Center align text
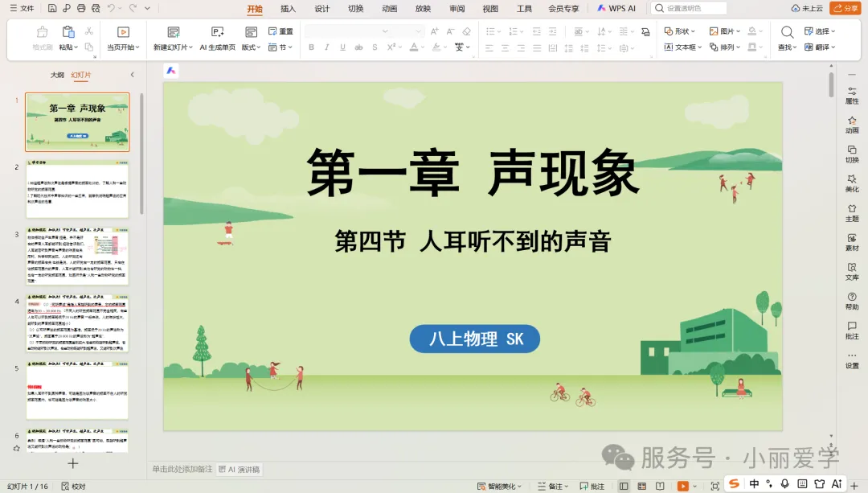The width and height of the screenshot is (868, 493). 505,48
